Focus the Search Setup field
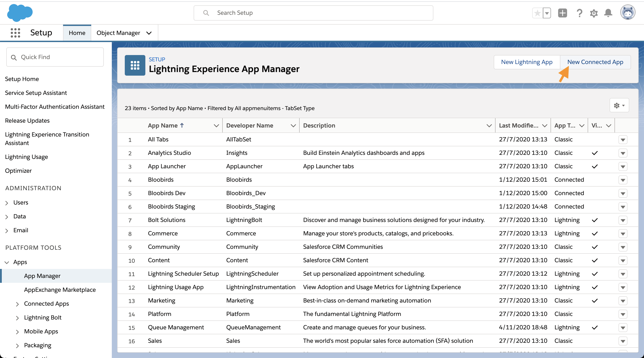Viewport: 644px width, 358px height. point(313,13)
